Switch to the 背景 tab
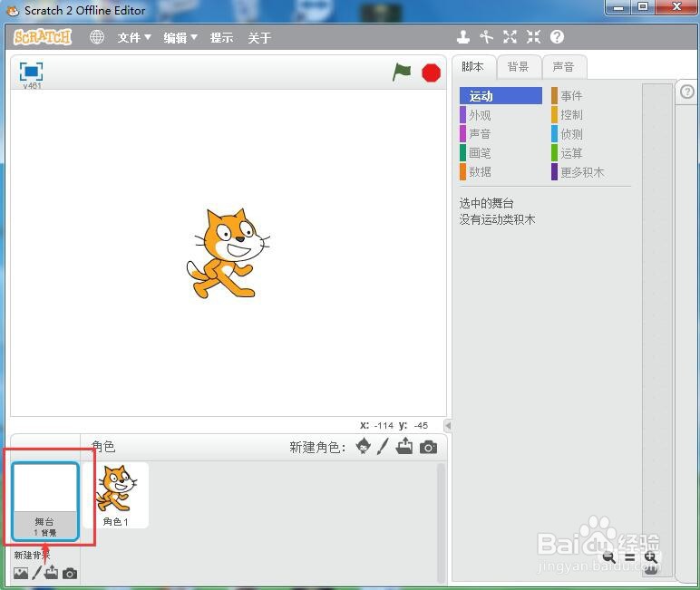Screen dimensions: 700x590 [519, 67]
